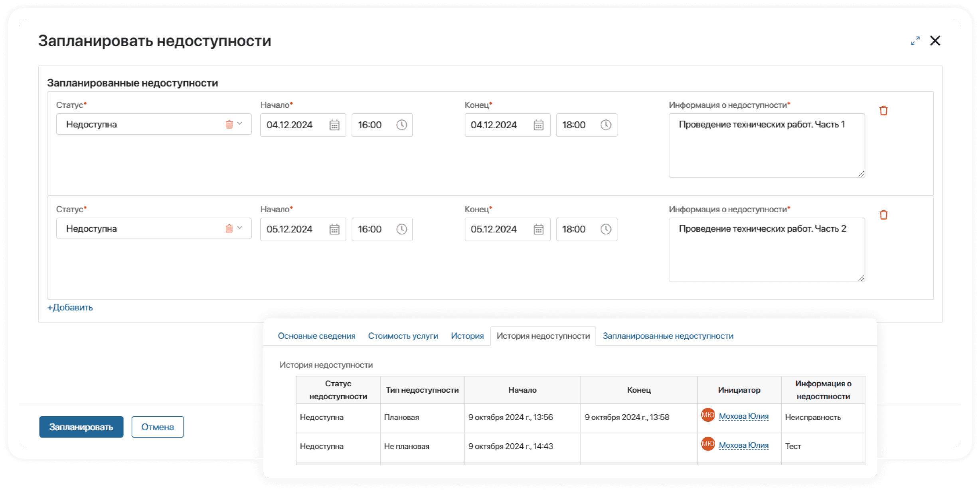Open clock picker for second row start time

point(401,229)
